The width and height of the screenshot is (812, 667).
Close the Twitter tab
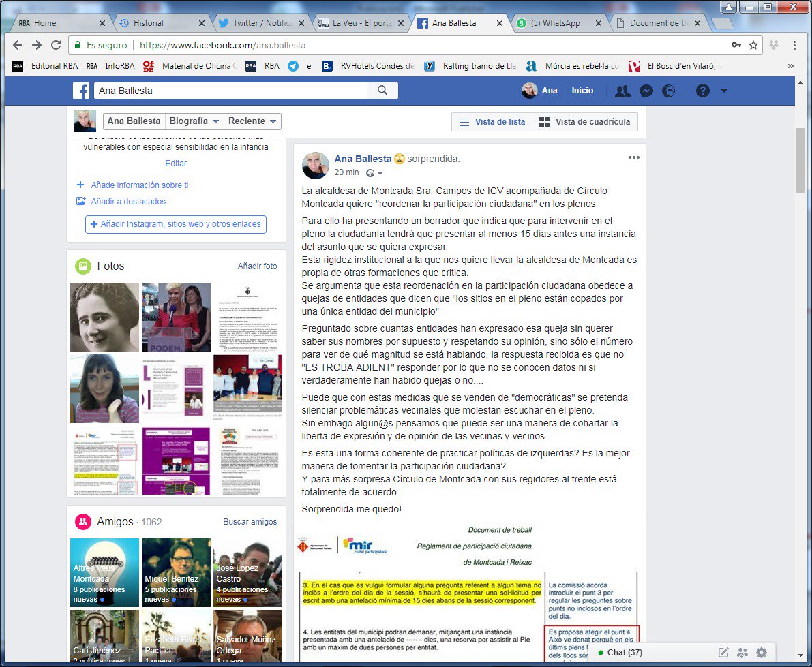302,23
